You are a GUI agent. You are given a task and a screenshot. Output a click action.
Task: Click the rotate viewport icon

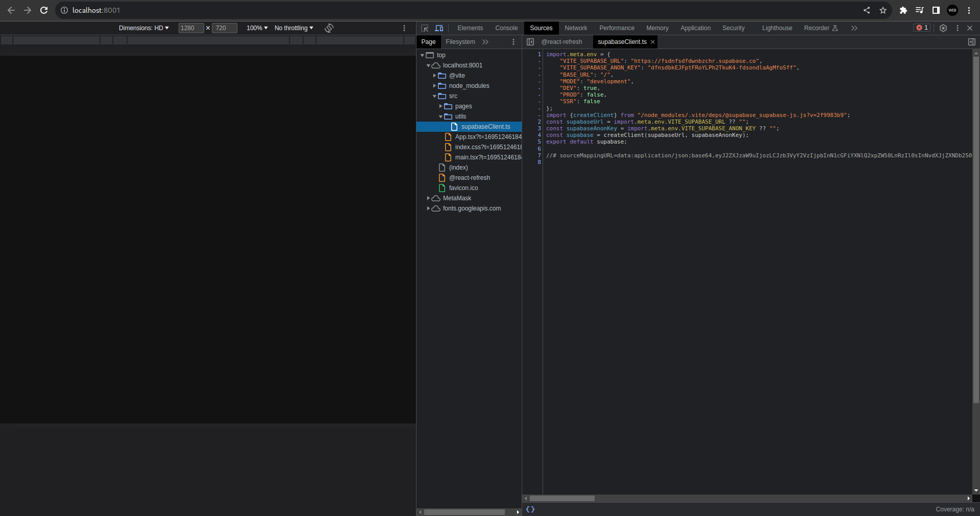[x=329, y=28]
